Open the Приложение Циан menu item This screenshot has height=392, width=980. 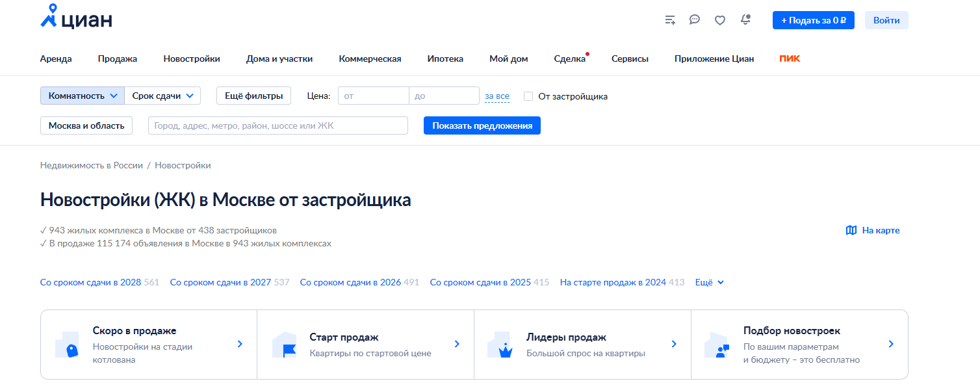714,59
